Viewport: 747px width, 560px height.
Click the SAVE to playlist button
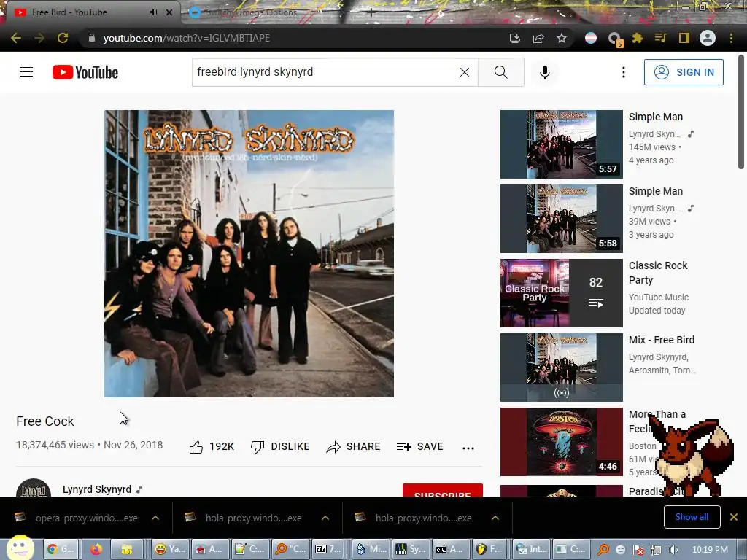point(419,447)
